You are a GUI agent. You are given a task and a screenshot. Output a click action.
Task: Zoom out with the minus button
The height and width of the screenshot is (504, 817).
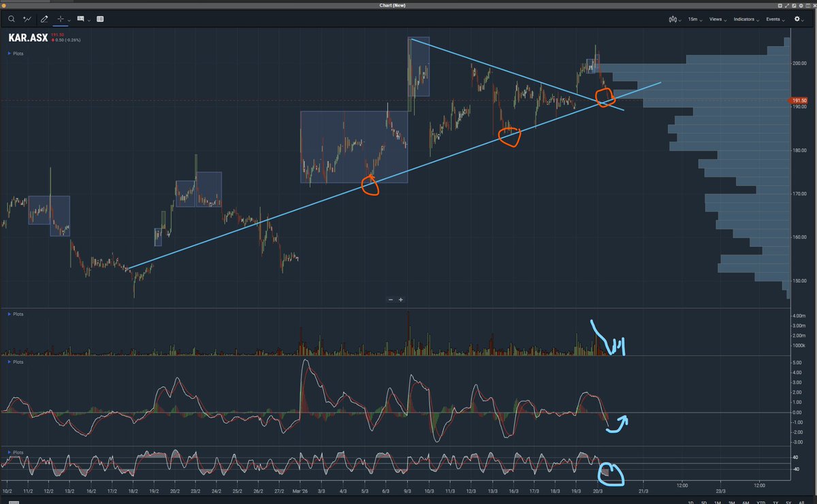coord(391,299)
